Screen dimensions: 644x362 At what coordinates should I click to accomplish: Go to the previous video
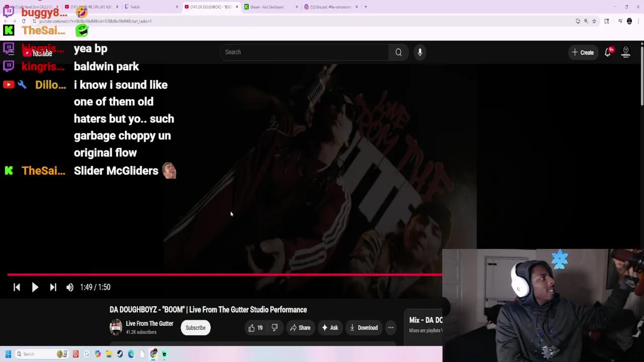17,287
